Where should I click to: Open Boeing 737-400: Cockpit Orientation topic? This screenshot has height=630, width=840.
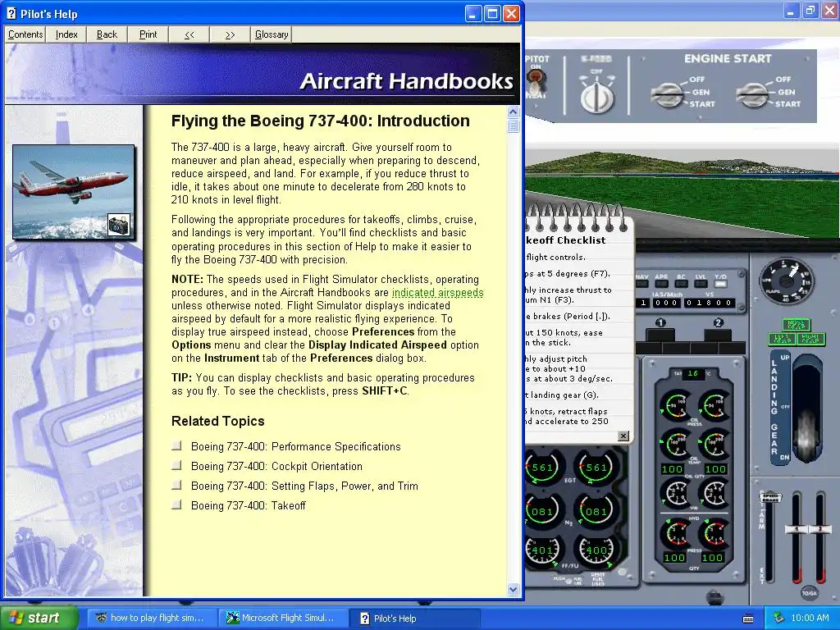pyautogui.click(x=276, y=466)
